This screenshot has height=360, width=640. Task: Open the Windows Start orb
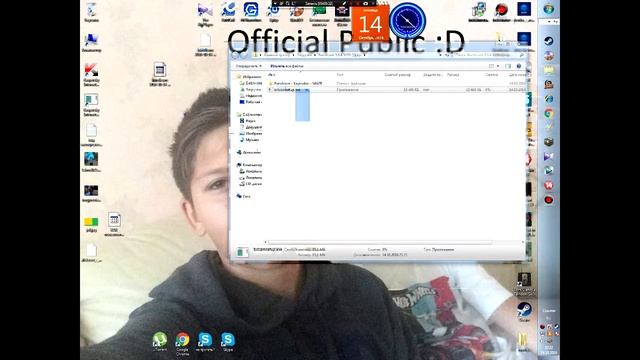[549, 9]
